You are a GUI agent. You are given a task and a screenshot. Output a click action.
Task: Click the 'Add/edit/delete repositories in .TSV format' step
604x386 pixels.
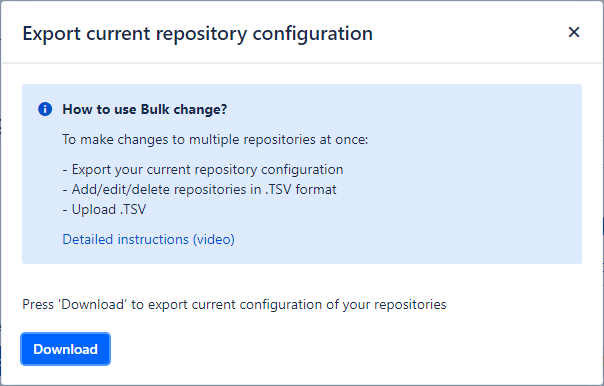pos(199,190)
